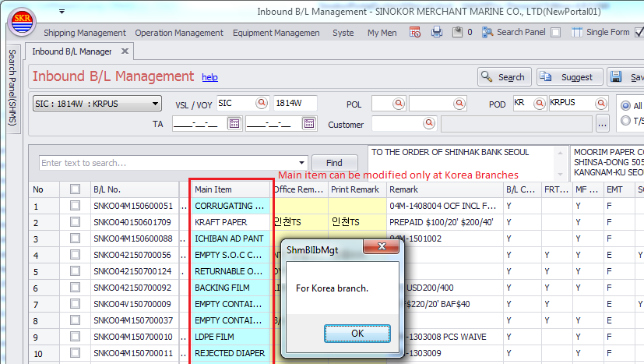
Task: Check the row 1 selection checkbox
Action: (75, 206)
